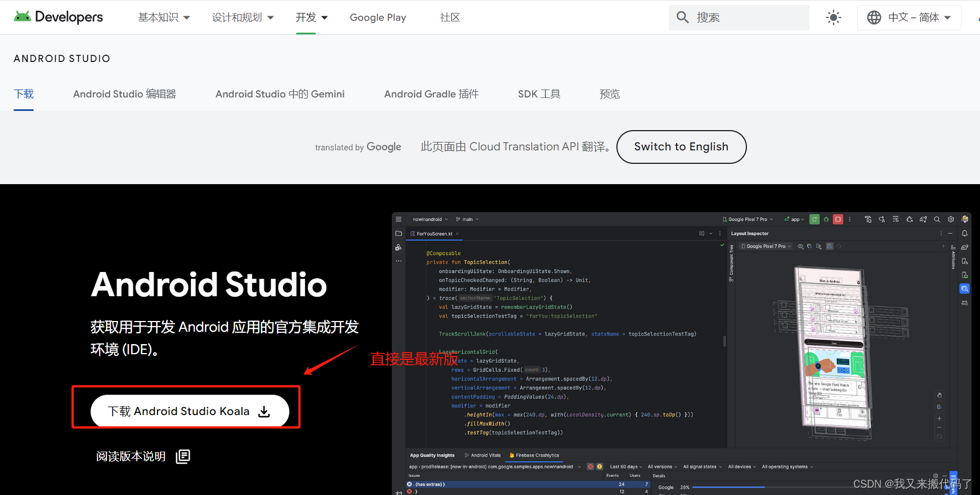The height and width of the screenshot is (495, 980).
Task: Click the ANDROID STUDIO section heading
Action: coord(62,59)
